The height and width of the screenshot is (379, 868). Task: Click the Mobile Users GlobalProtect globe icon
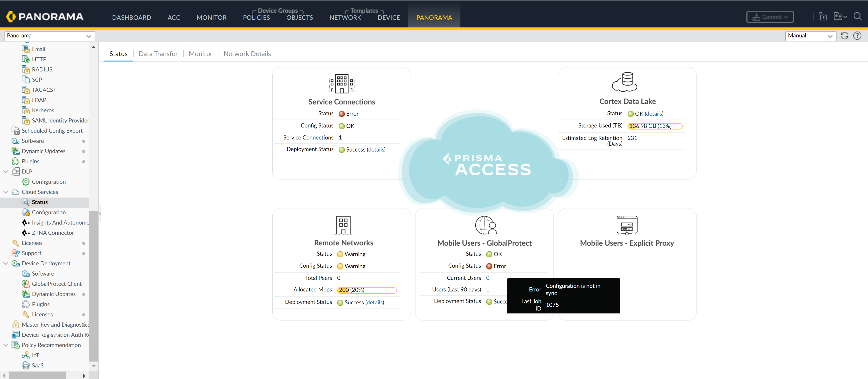(485, 225)
